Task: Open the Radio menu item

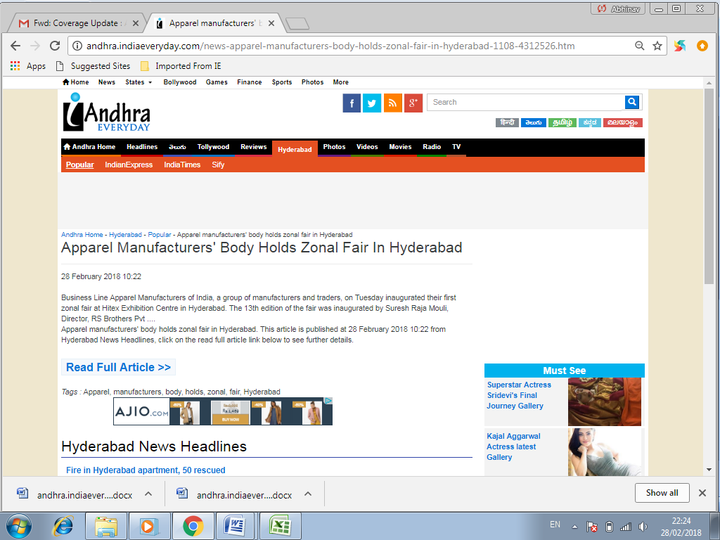Action: point(432,147)
